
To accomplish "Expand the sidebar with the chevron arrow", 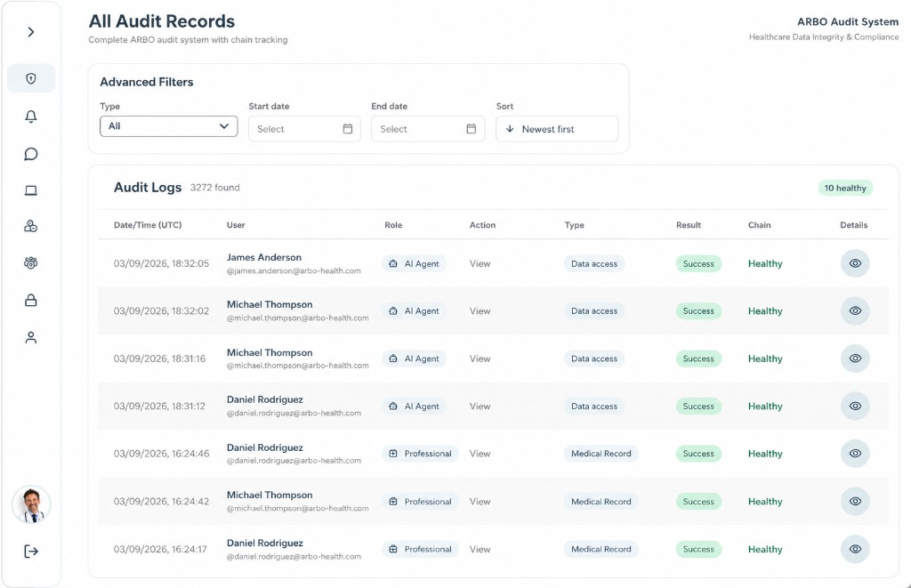I will (31, 32).
